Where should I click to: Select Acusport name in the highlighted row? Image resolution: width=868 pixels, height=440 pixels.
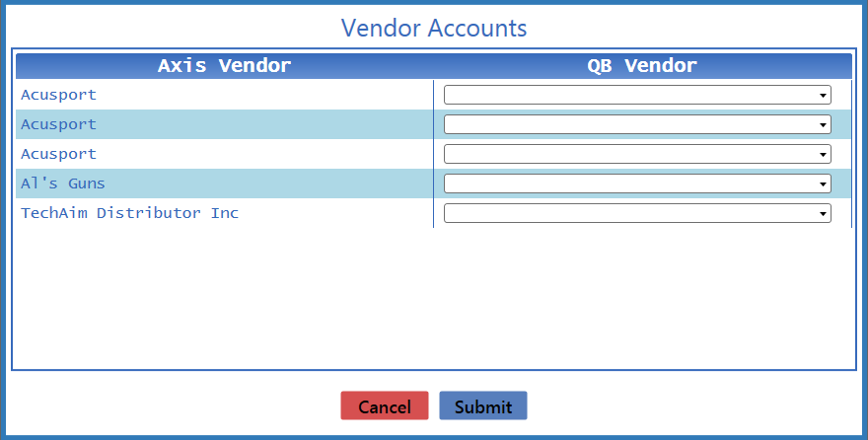[x=58, y=124]
